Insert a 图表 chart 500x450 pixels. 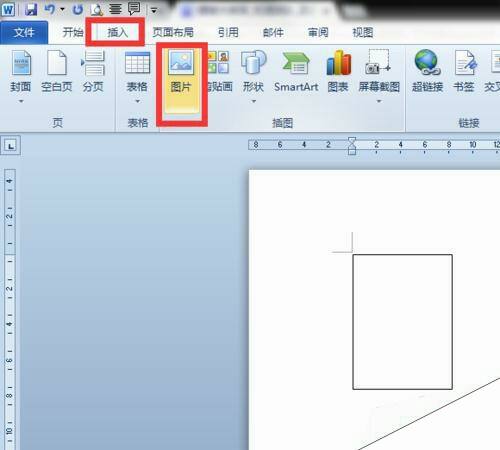[x=338, y=71]
